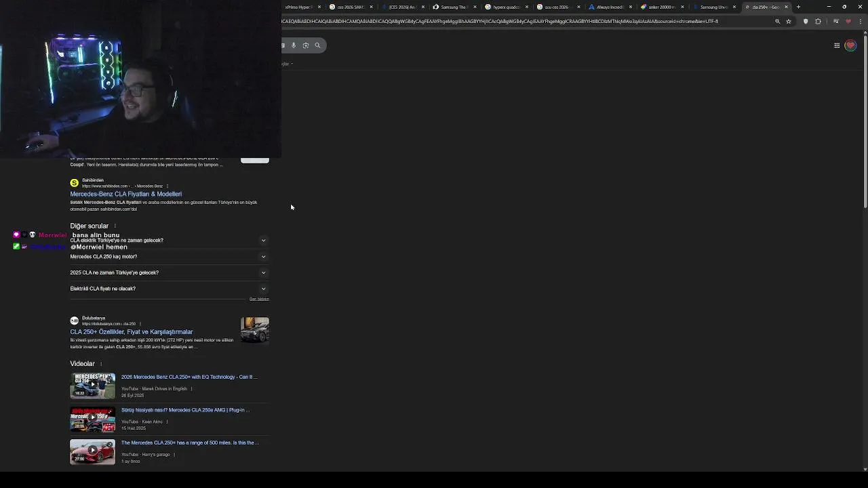Play the Harry's garage red car thumbnail

click(x=93, y=451)
